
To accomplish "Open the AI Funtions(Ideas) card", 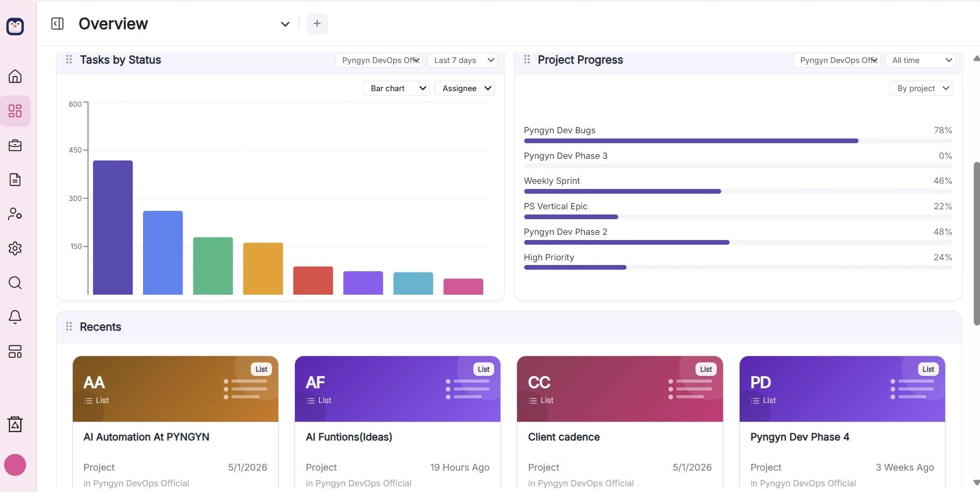I will tap(397, 422).
